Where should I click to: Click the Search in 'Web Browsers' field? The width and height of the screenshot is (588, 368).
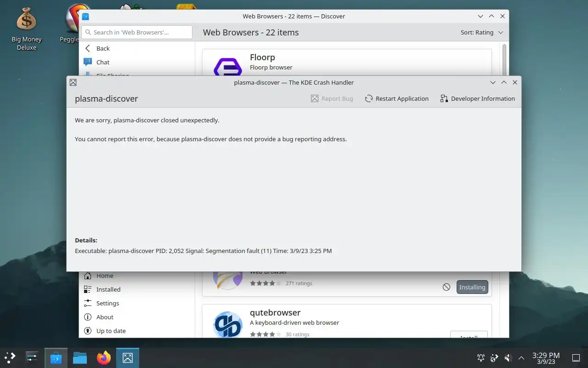click(x=137, y=32)
